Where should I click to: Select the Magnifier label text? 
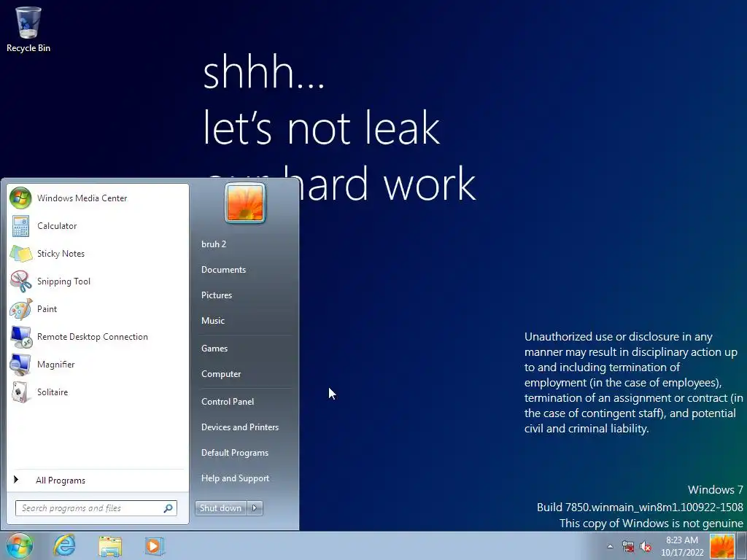pyautogui.click(x=55, y=365)
